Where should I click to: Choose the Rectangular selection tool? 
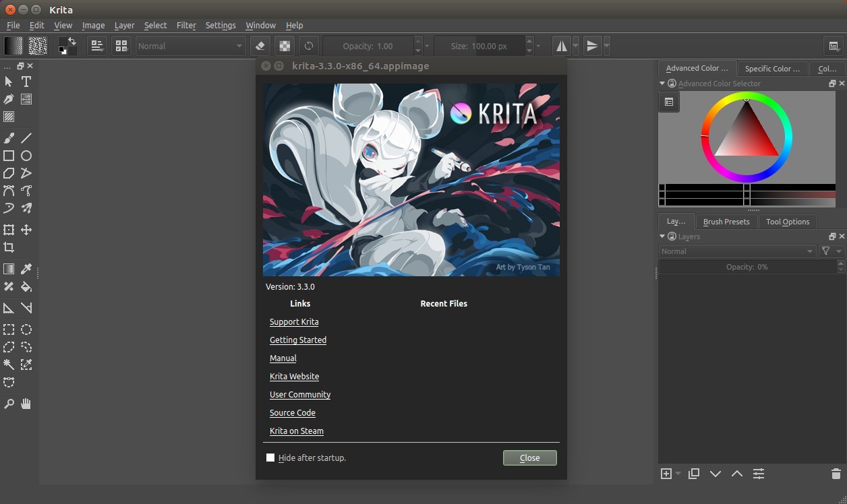(9, 329)
